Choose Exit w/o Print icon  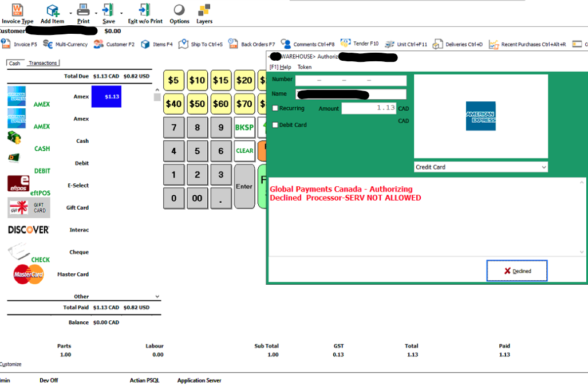pyautogui.click(x=145, y=14)
